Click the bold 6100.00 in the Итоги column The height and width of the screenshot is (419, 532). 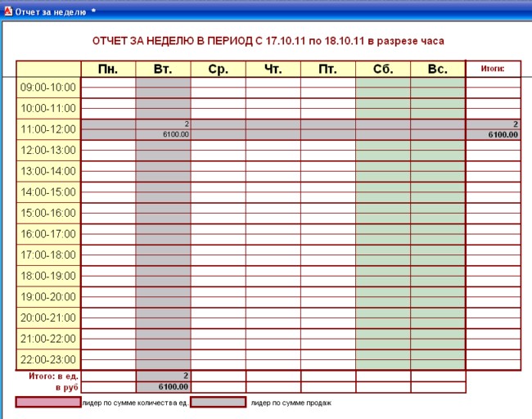coord(503,134)
